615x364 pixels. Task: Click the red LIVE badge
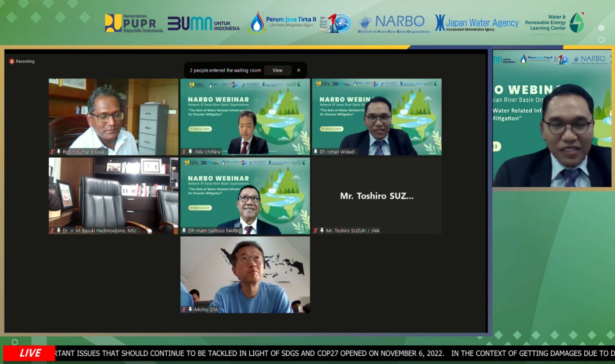29,353
